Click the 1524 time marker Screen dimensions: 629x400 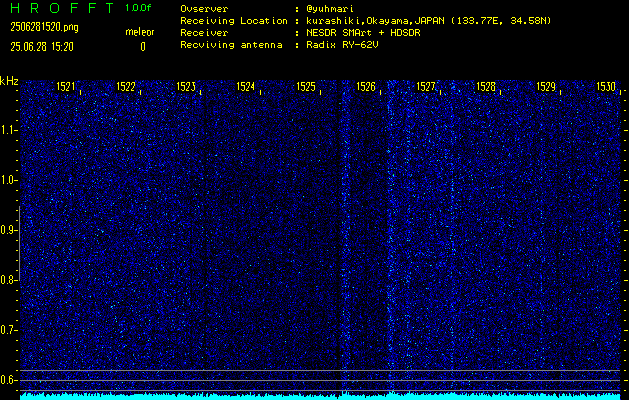click(x=246, y=86)
